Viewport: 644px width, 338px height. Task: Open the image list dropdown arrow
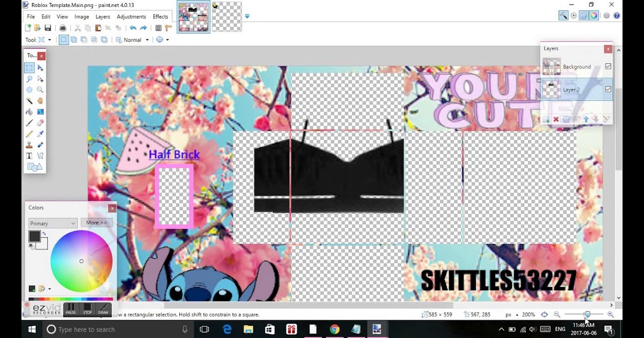coord(247,16)
